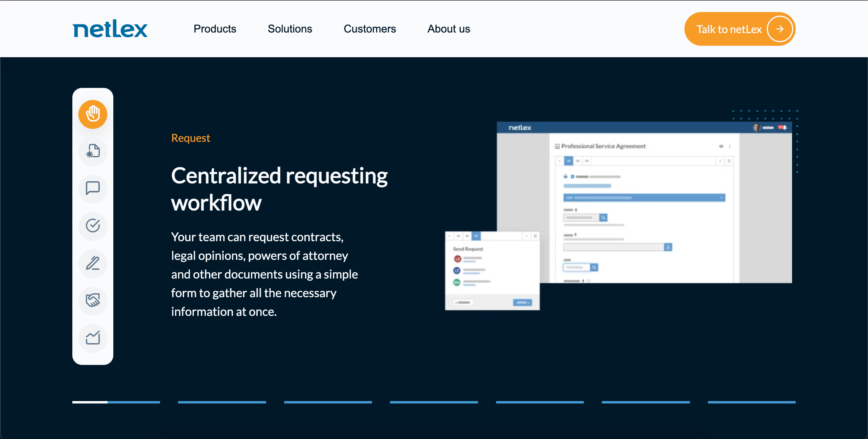Image resolution: width=868 pixels, height=439 pixels.
Task: Click the Centralized requesting workflow heading
Action: click(x=279, y=189)
